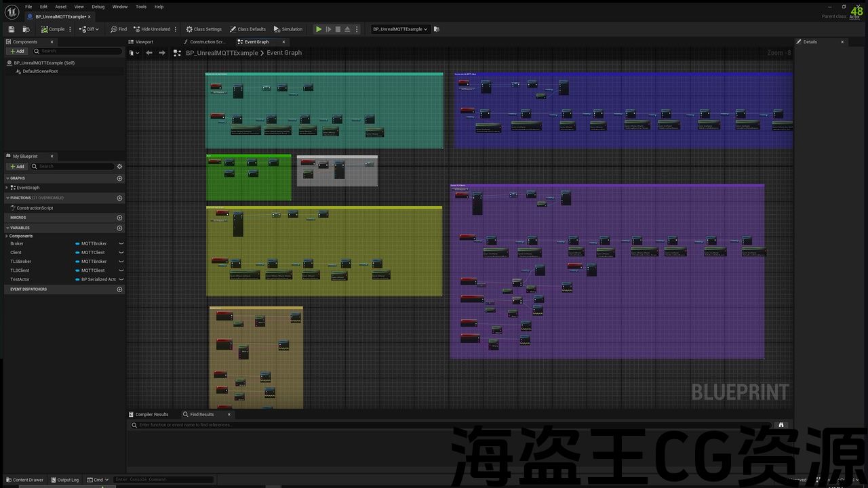Navigate back with the left arrow

[x=149, y=53]
